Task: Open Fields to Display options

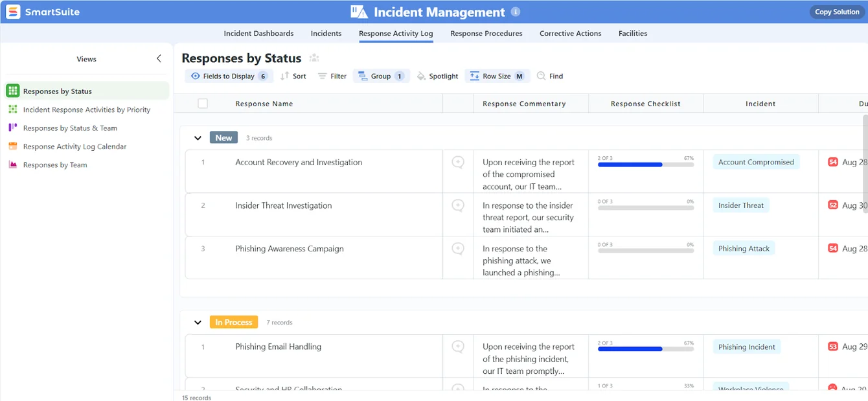Action: coord(229,76)
